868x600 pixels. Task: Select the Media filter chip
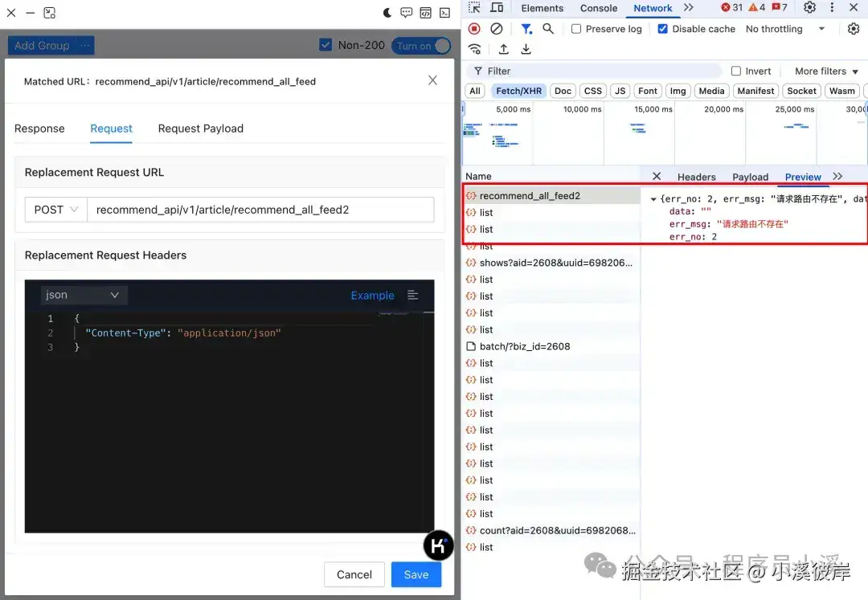tap(711, 91)
